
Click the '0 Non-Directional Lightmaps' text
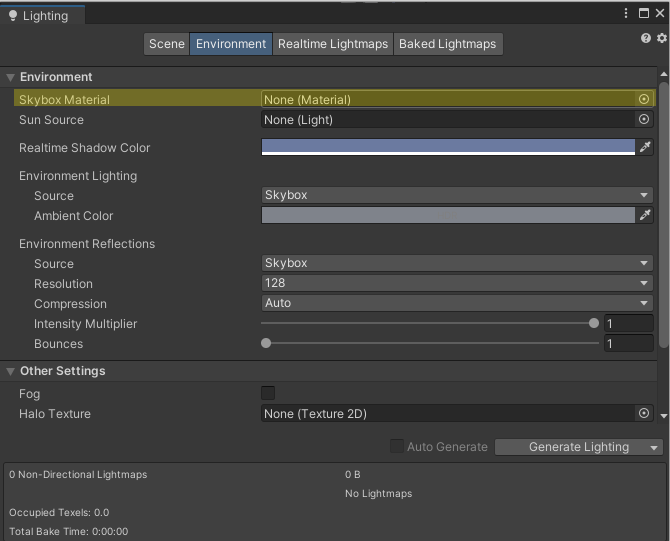point(78,474)
